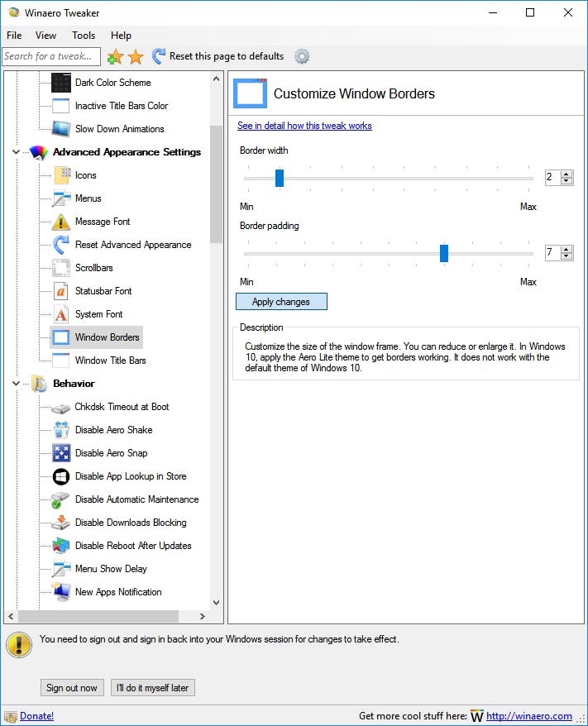Increase Border width with the up spinner arrow
This screenshot has height=726, width=588.
(x=566, y=174)
